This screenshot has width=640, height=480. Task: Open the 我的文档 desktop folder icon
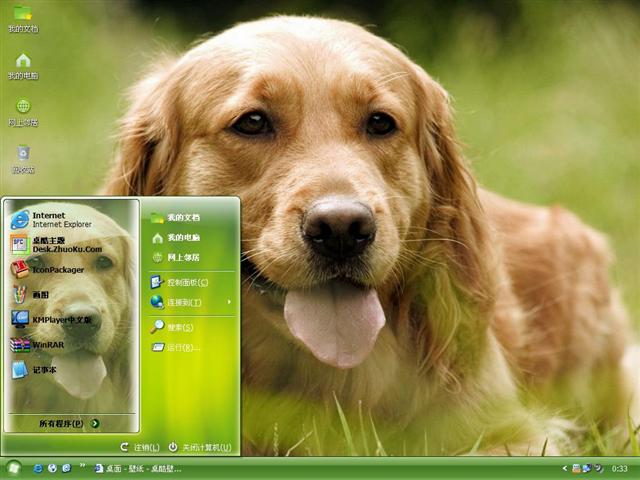point(23,19)
